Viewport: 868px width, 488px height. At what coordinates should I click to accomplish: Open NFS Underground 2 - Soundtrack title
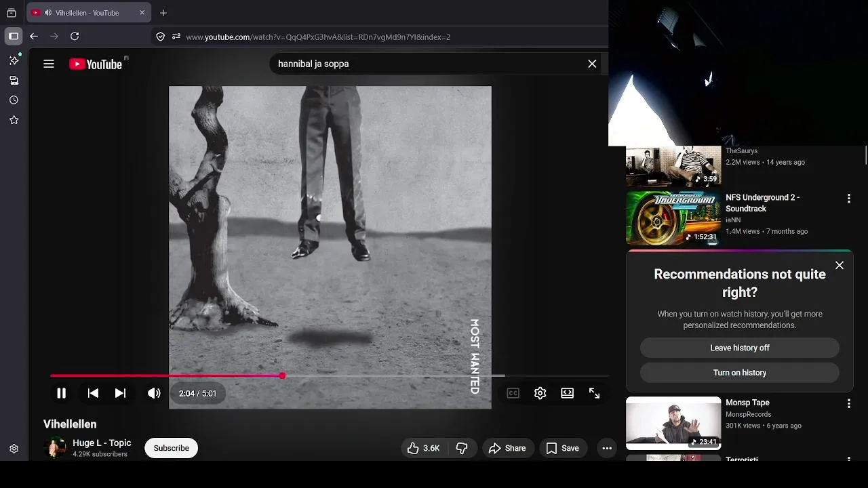point(763,203)
